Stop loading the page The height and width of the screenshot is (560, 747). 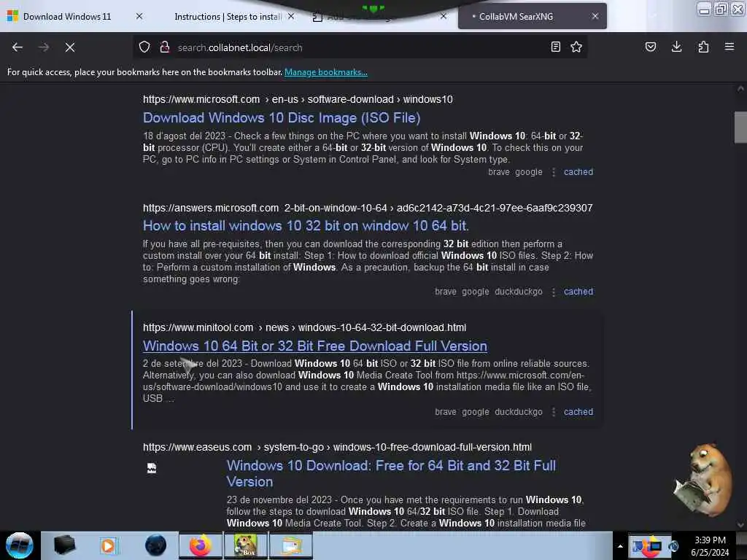click(70, 47)
